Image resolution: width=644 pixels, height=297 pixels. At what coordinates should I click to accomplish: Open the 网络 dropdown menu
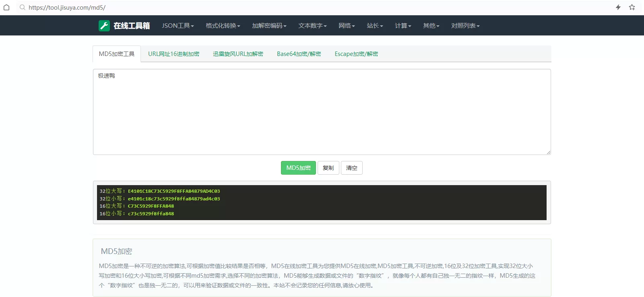coord(347,26)
